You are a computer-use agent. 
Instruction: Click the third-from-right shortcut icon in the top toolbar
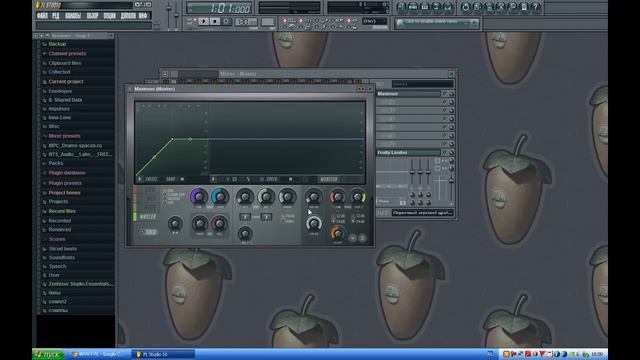pyautogui.click(x=513, y=7)
